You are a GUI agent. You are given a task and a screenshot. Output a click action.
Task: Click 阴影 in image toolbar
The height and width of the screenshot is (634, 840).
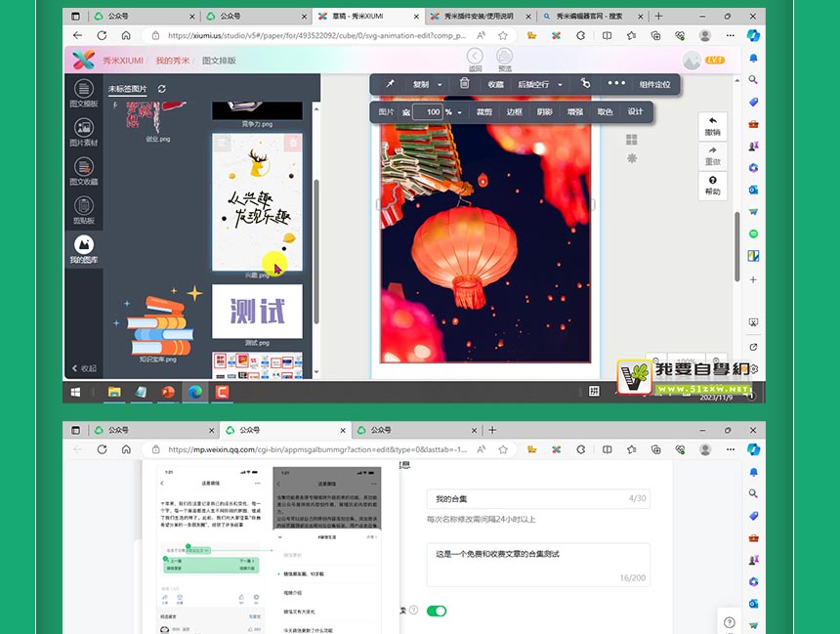544,112
